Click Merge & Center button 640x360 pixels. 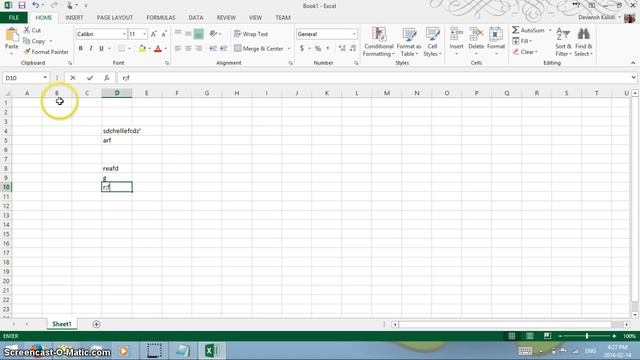click(259, 49)
